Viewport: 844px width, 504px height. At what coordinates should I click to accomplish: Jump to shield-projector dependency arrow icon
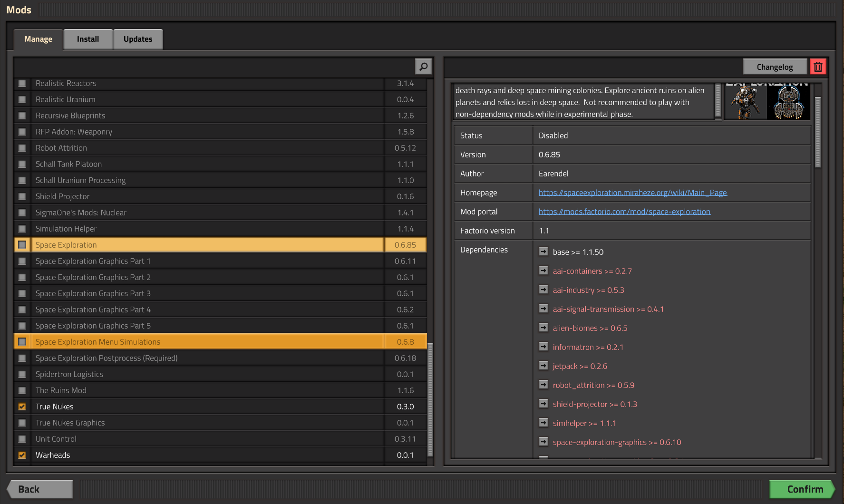[543, 404]
